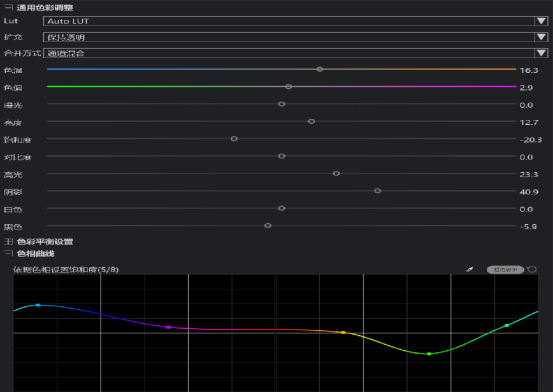The image size is (553, 392).
Task: Click the gray pill button beside the reset icon
Action: click(505, 270)
